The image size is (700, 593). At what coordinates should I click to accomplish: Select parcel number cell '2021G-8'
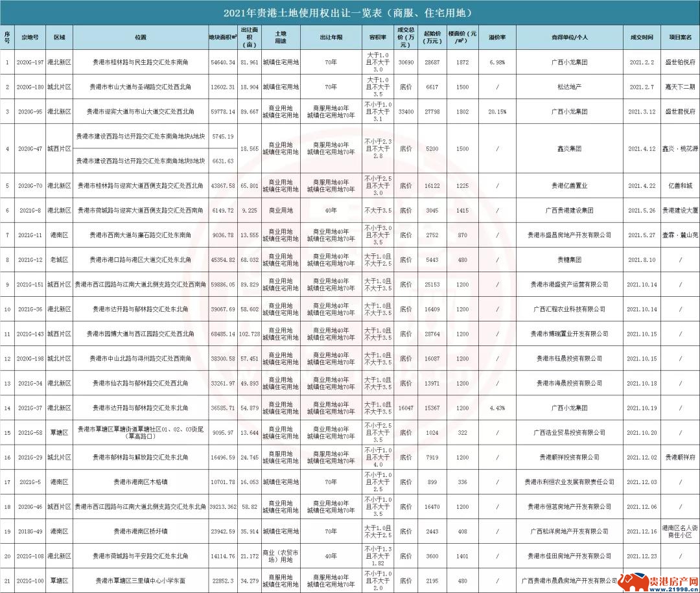coord(30,211)
